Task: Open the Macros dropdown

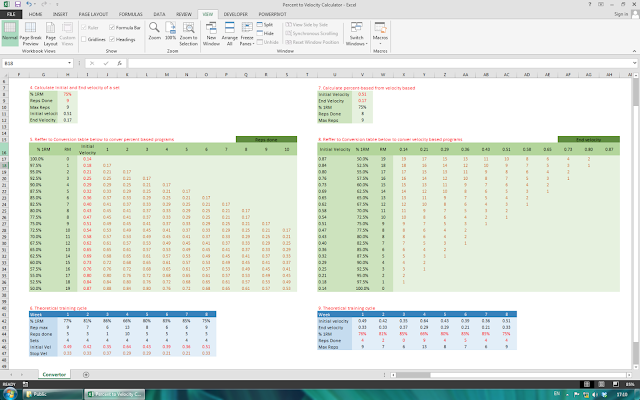Action: [380, 34]
